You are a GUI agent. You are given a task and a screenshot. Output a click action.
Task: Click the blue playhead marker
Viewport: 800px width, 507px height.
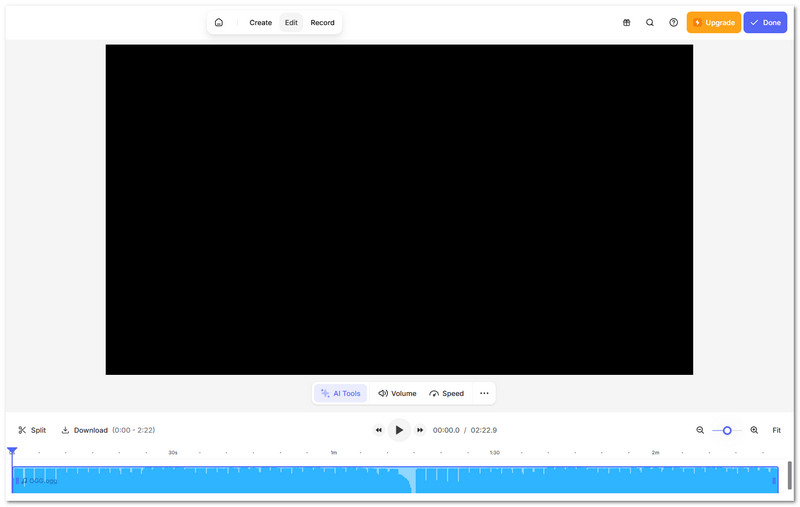[12, 451]
